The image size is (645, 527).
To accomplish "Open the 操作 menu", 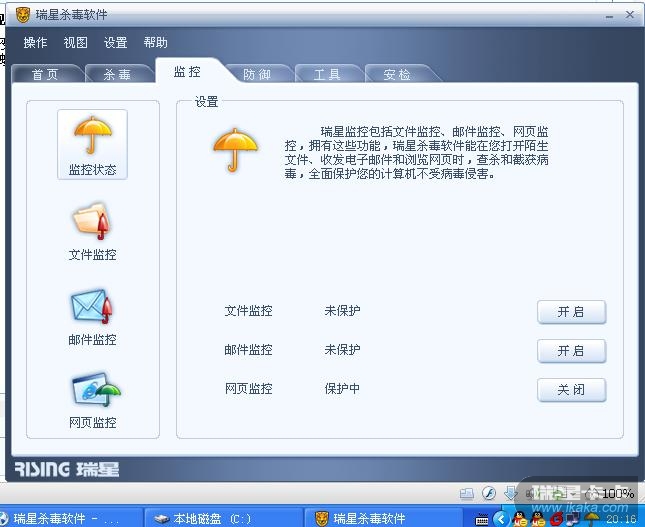I will 35,42.
